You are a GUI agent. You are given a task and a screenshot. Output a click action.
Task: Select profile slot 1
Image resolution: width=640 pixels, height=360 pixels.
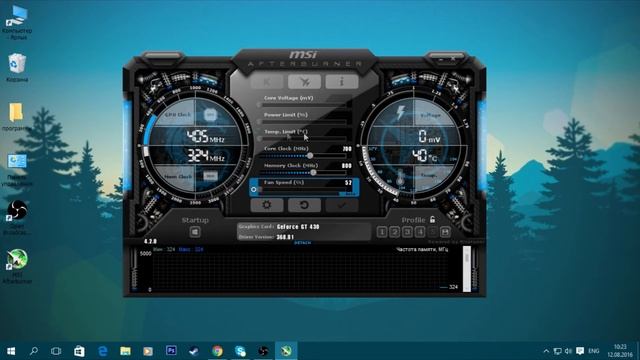[382, 232]
